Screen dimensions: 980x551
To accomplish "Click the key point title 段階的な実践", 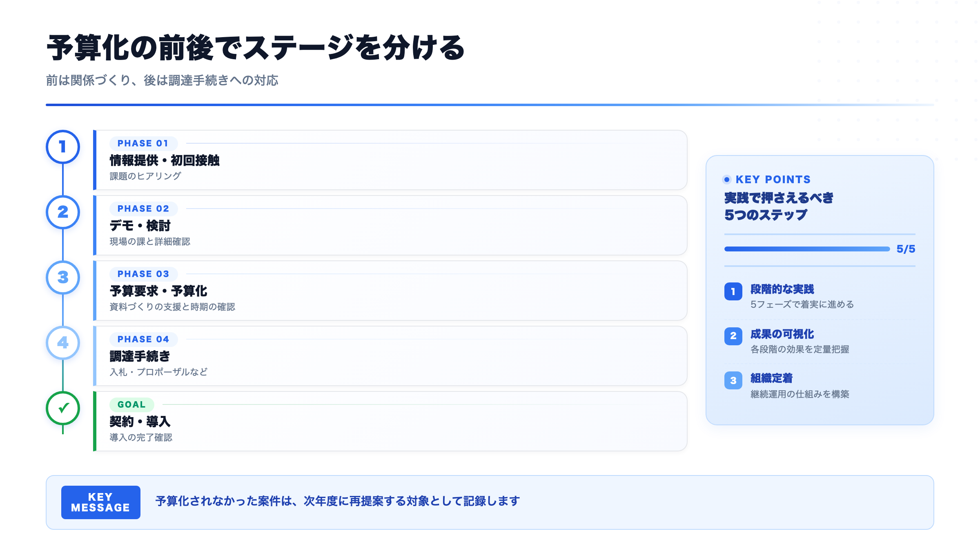I will (782, 289).
